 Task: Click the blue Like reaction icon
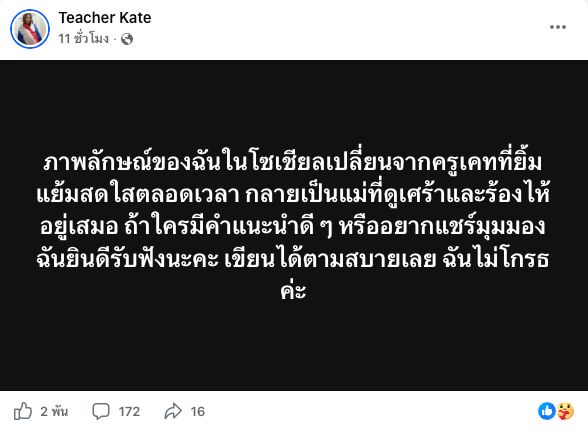click(x=547, y=411)
